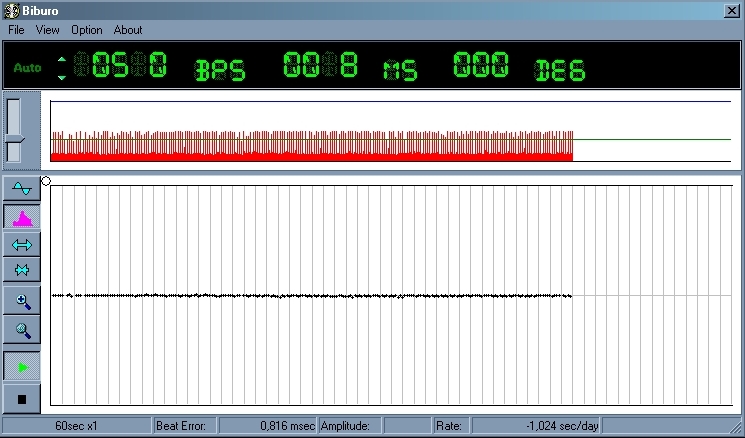Click the horizontal expand arrows icon
The height and width of the screenshot is (438, 745).
pos(22,244)
